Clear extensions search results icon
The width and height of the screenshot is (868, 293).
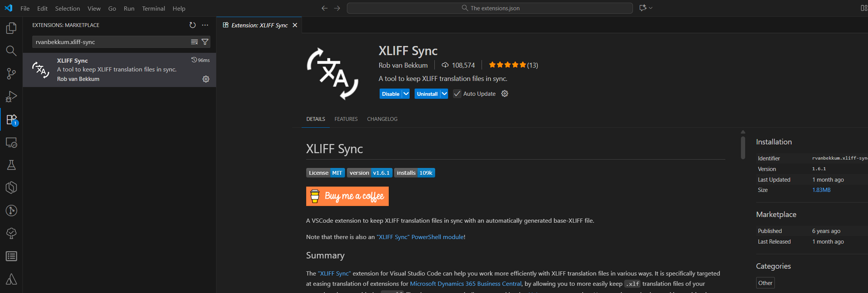(x=194, y=42)
